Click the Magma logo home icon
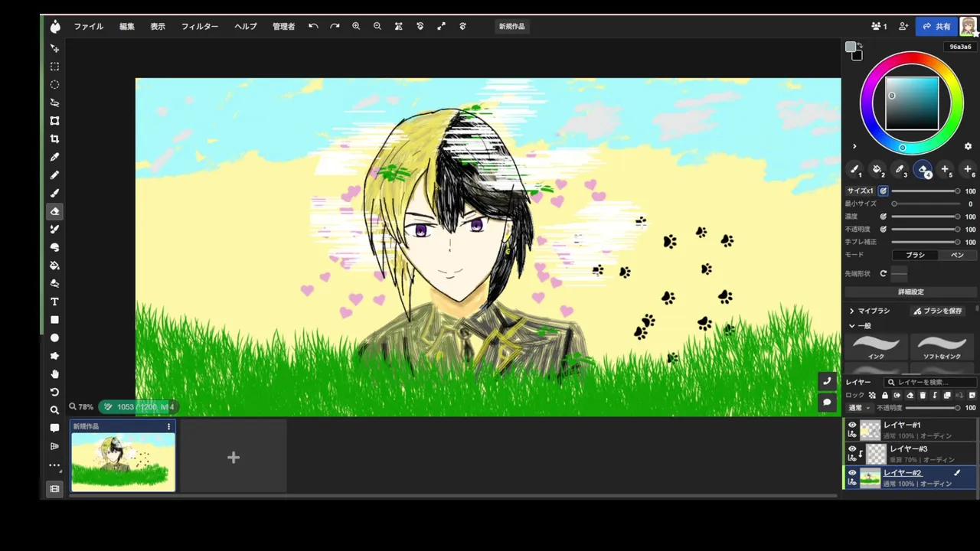 pyautogui.click(x=55, y=26)
